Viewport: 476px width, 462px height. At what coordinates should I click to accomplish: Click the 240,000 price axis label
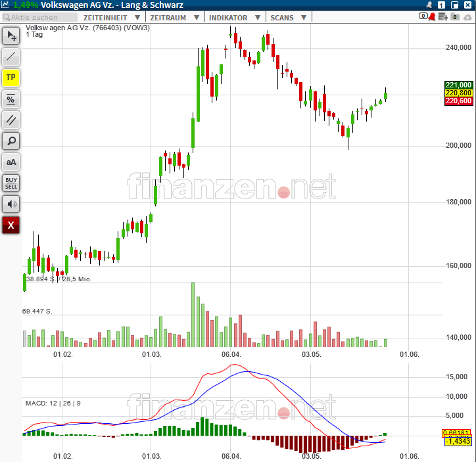pyautogui.click(x=458, y=47)
